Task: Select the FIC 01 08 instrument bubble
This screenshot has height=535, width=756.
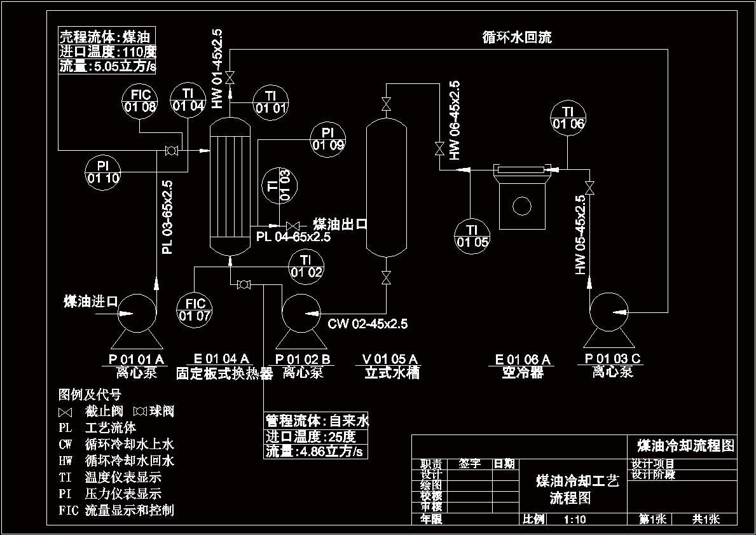Action: [139, 101]
